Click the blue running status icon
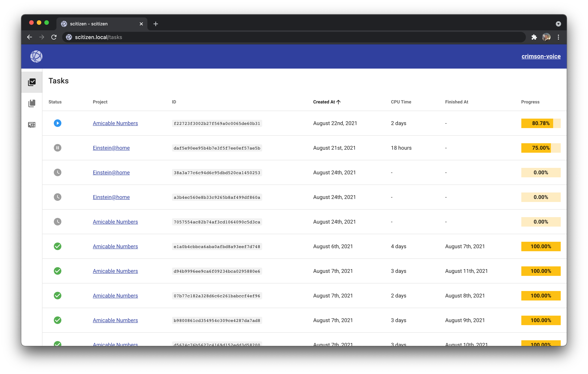 click(58, 123)
